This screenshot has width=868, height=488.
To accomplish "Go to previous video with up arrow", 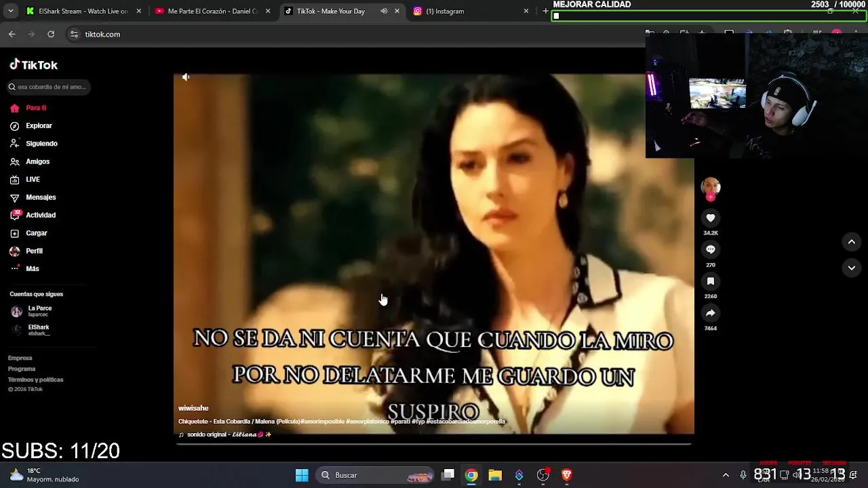I will (x=852, y=242).
